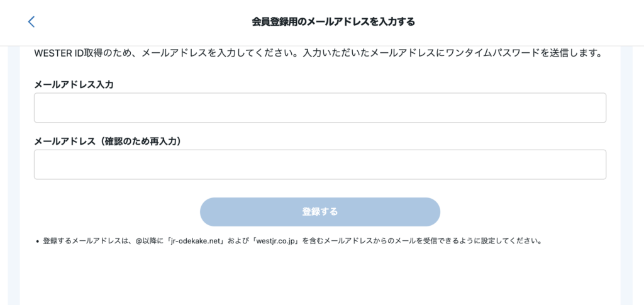Focus the confirmation email re-entry field
644x305 pixels.
coord(320,164)
